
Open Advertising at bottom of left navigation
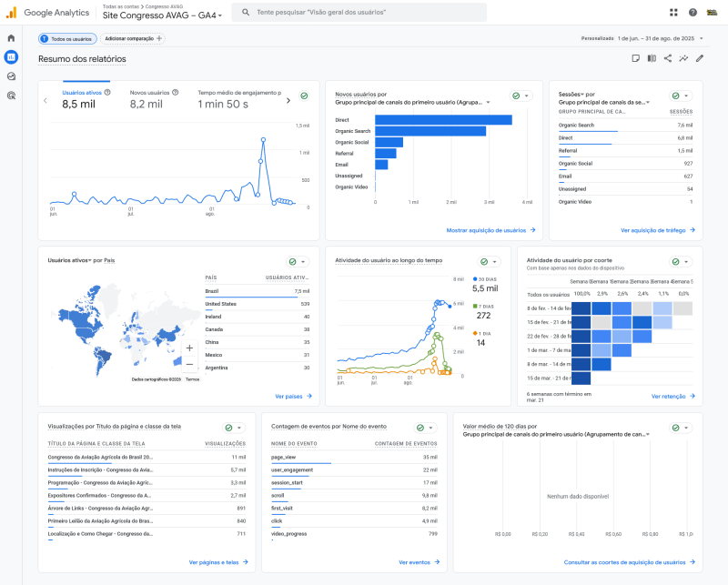11,94
